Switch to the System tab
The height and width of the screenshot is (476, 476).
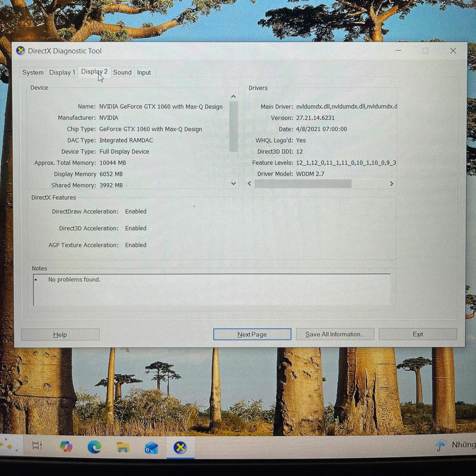[33, 72]
